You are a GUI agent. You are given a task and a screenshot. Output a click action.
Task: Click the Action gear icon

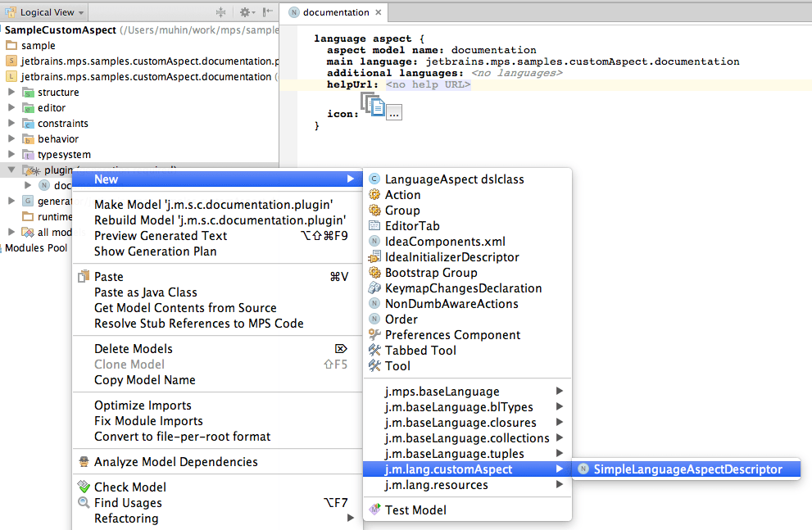click(374, 195)
